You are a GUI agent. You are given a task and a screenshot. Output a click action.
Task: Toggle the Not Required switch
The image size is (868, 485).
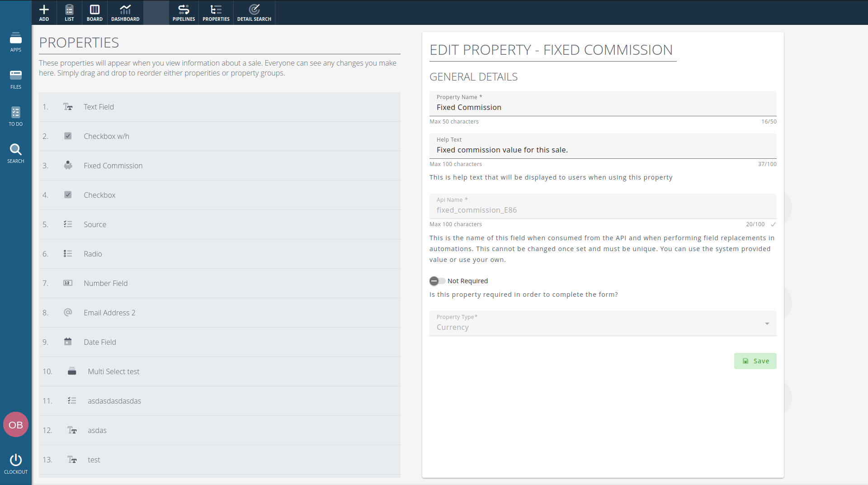coord(437,281)
